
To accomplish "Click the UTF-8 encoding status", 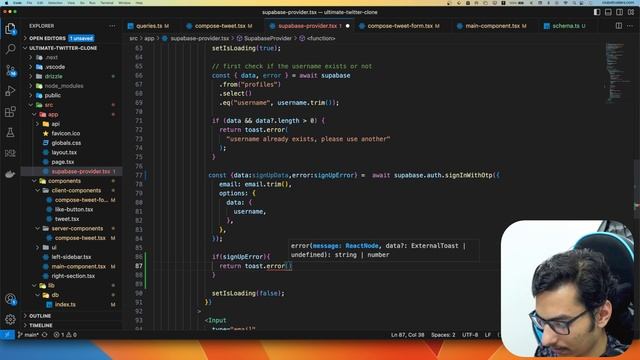I will [470, 335].
